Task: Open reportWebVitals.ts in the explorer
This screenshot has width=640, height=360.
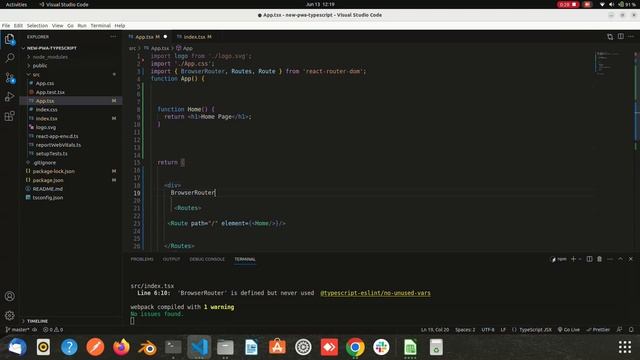Action: [58, 145]
